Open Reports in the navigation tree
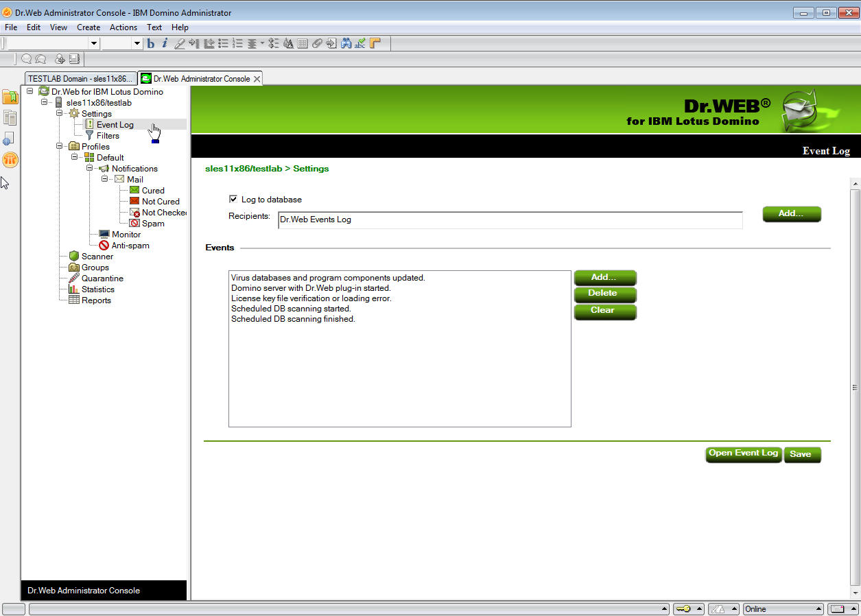861x616 pixels. pyautogui.click(x=96, y=300)
